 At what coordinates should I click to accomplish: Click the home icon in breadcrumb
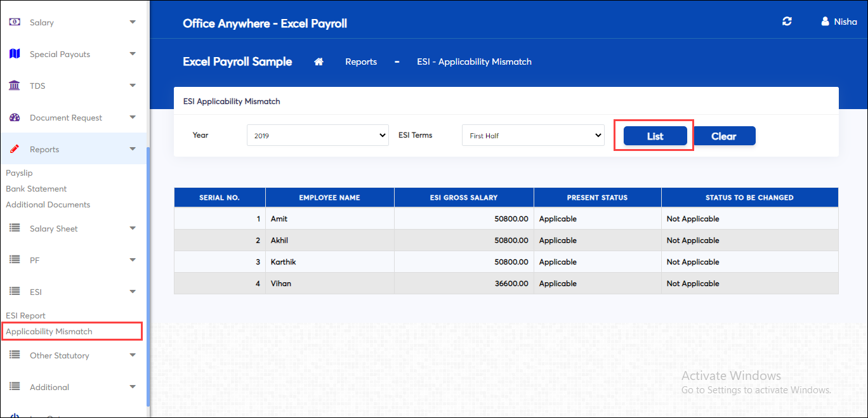319,62
